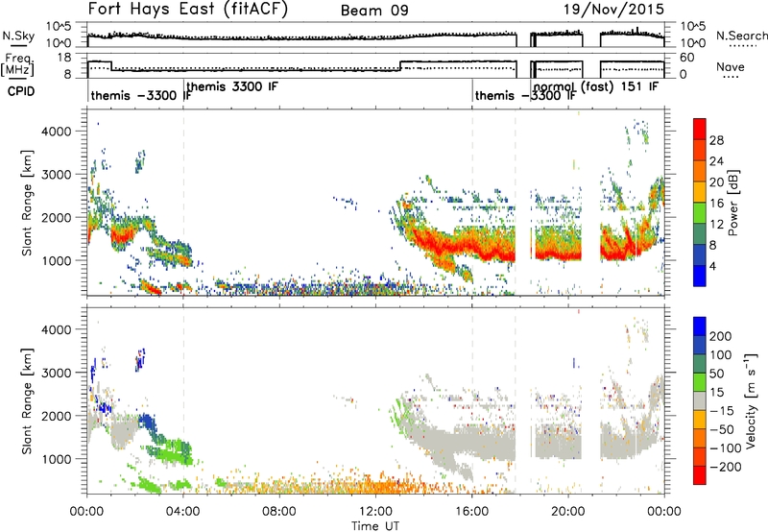The height and width of the screenshot is (532, 768).
Task: Click the '20:00' time tick label
Action: [x=568, y=512]
